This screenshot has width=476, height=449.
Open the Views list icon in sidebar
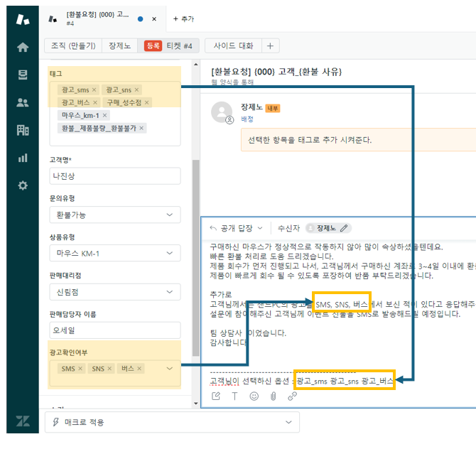(x=23, y=75)
